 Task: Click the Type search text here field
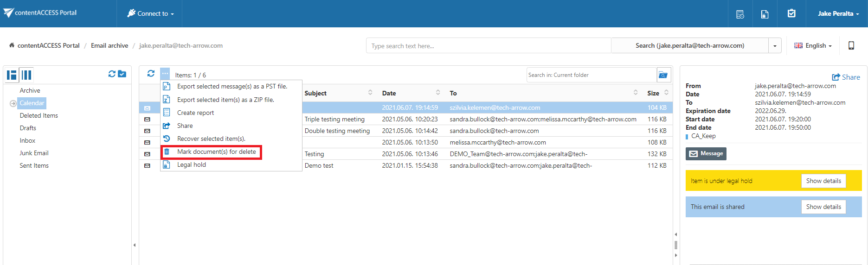coord(488,46)
